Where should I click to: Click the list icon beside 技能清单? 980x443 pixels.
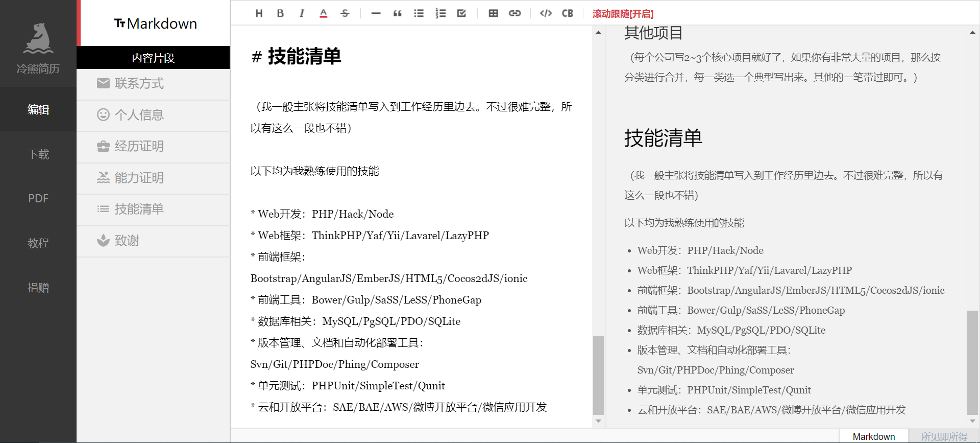(103, 209)
